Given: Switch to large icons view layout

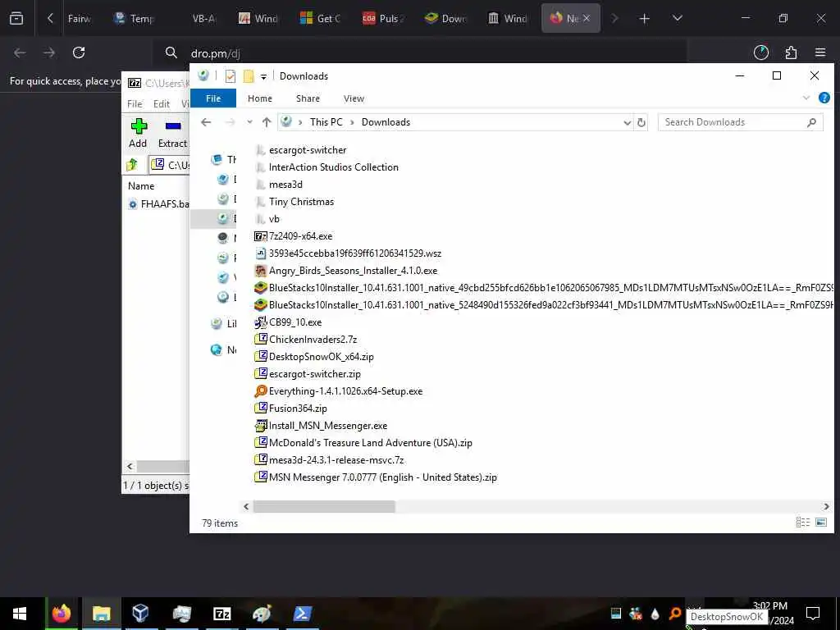Looking at the screenshot, I should pyautogui.click(x=821, y=523).
